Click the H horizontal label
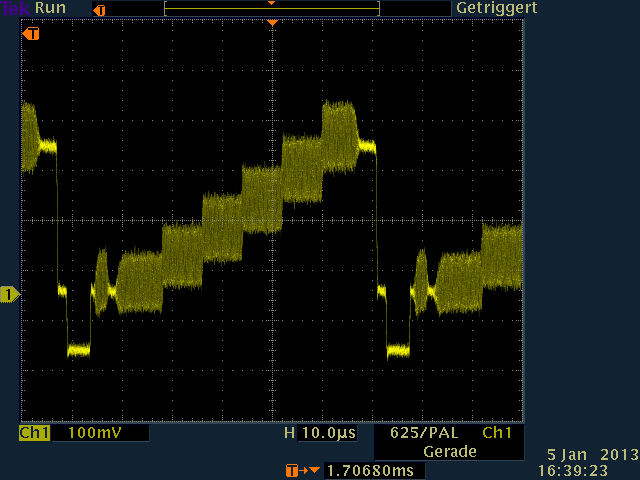Image resolution: width=640 pixels, height=480 pixels. [290, 433]
